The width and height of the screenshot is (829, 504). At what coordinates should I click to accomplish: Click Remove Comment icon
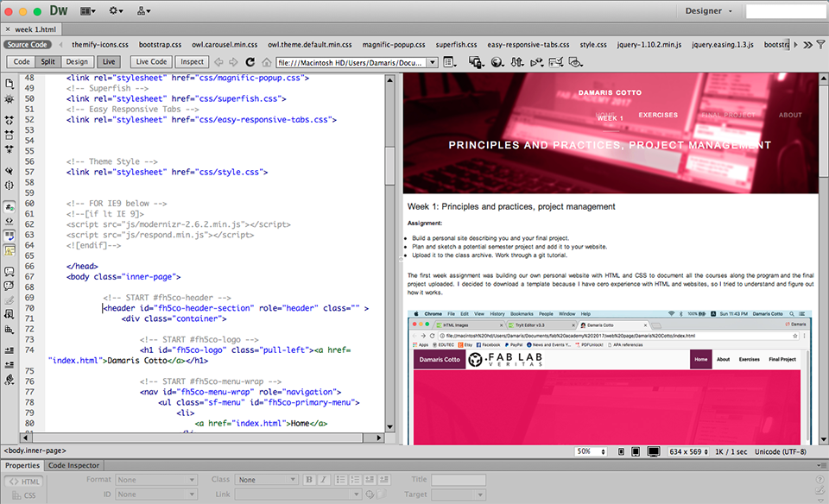[x=9, y=286]
